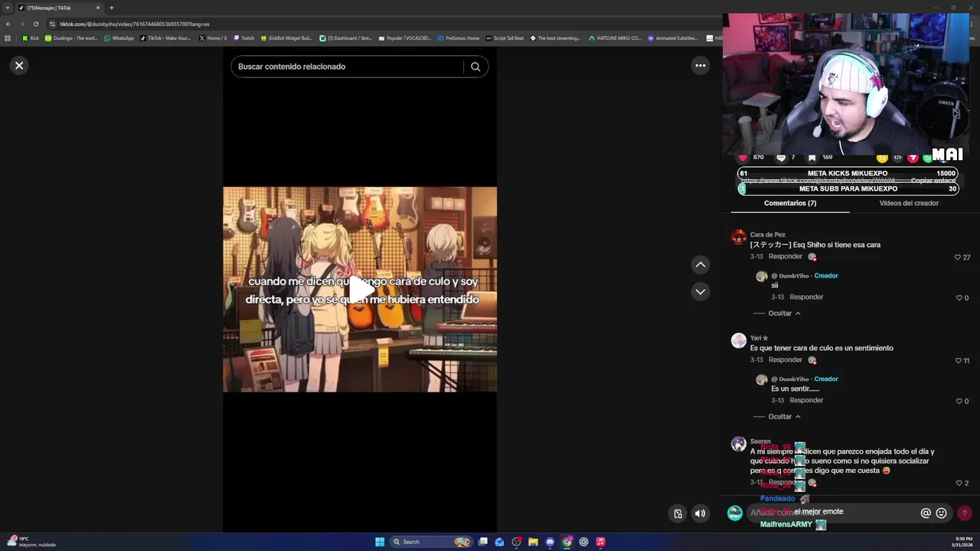Open Yari's profile avatar
Screen dimensions: 980x551
739,341
